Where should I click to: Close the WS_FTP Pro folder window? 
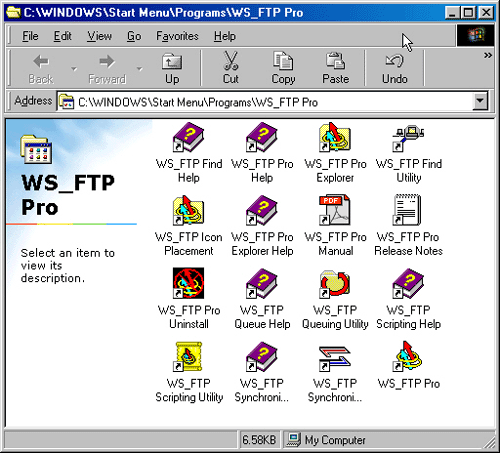(486, 13)
